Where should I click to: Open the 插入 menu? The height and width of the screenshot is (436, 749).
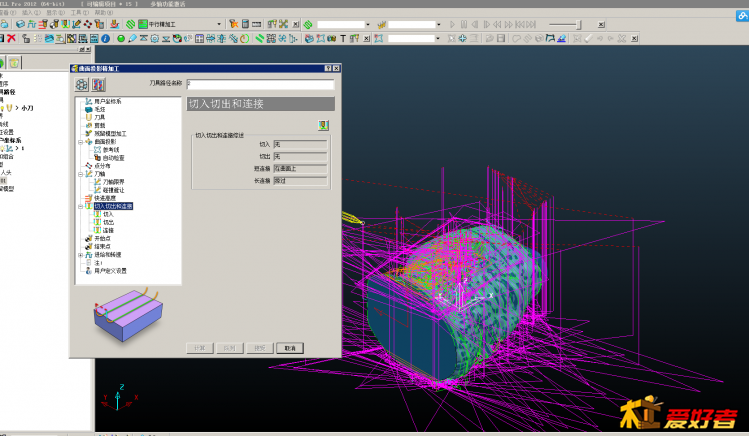pyautogui.click(x=31, y=12)
